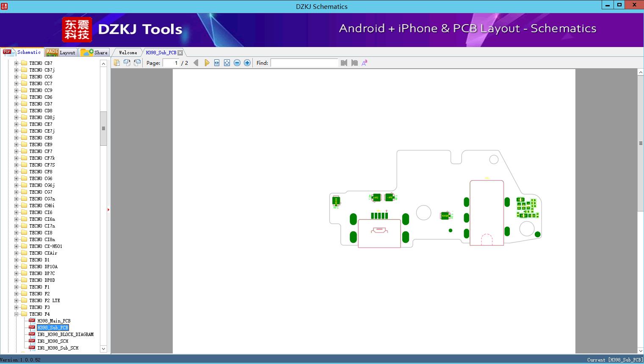Click the previous page arrow
Screen dimensions: 644x364
(196, 63)
